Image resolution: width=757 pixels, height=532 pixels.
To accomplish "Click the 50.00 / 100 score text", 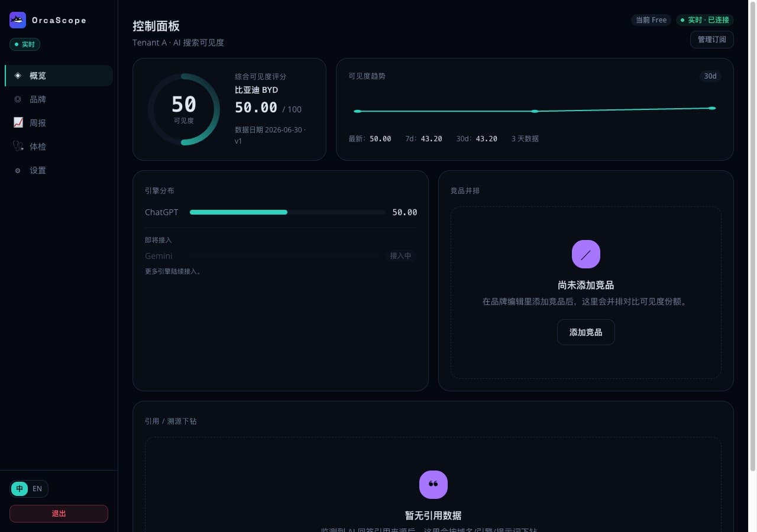I will (x=268, y=108).
